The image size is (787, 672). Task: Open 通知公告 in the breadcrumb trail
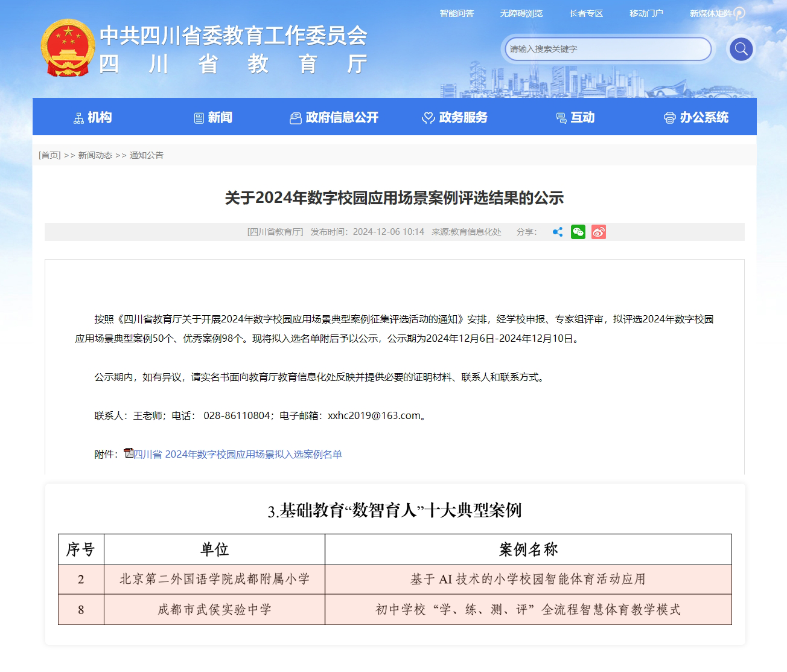tap(147, 155)
